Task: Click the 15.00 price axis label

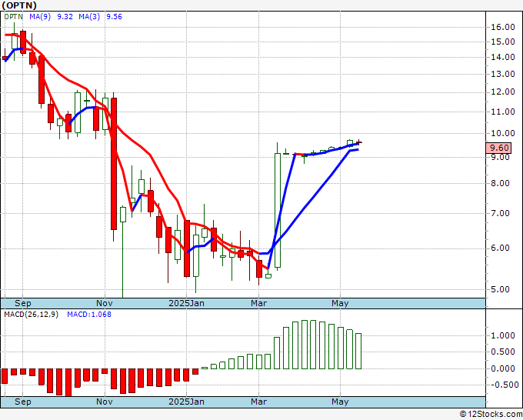Action: (x=503, y=42)
